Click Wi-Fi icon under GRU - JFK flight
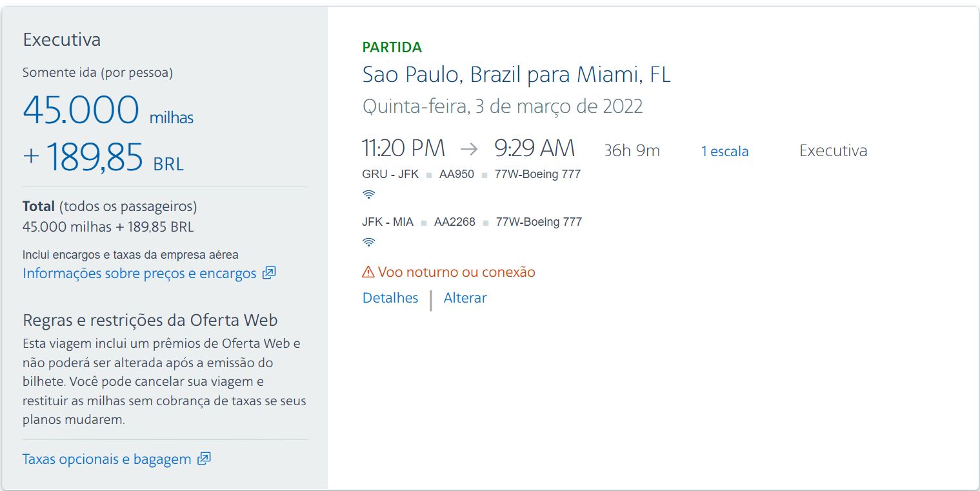Screen dimensions: 980x491 tap(368, 194)
